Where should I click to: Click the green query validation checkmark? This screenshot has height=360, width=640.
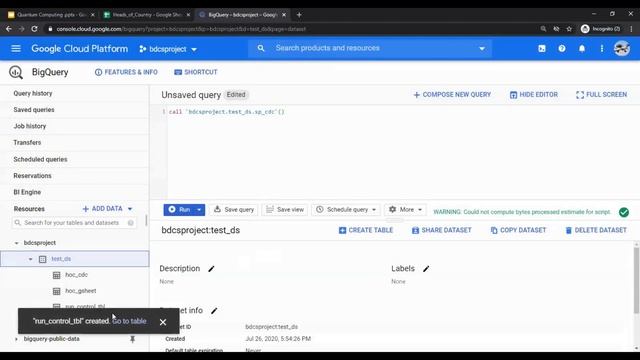tap(624, 212)
